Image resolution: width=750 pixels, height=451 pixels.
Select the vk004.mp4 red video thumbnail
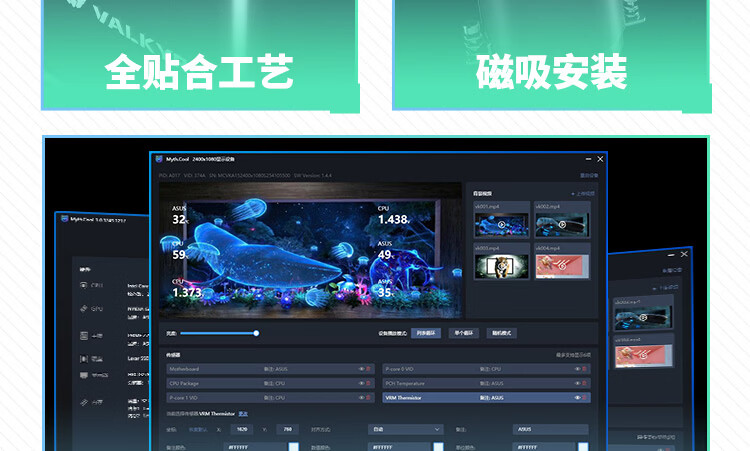click(562, 265)
